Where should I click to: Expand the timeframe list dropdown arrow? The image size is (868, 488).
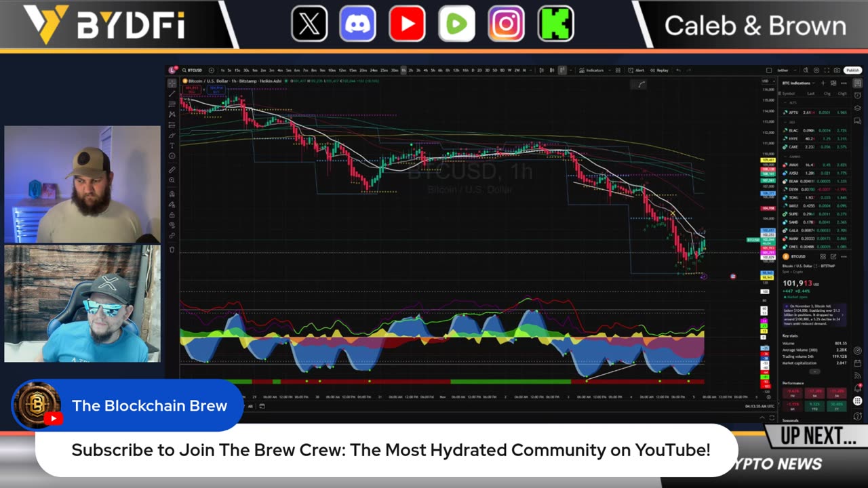pyautogui.click(x=530, y=70)
